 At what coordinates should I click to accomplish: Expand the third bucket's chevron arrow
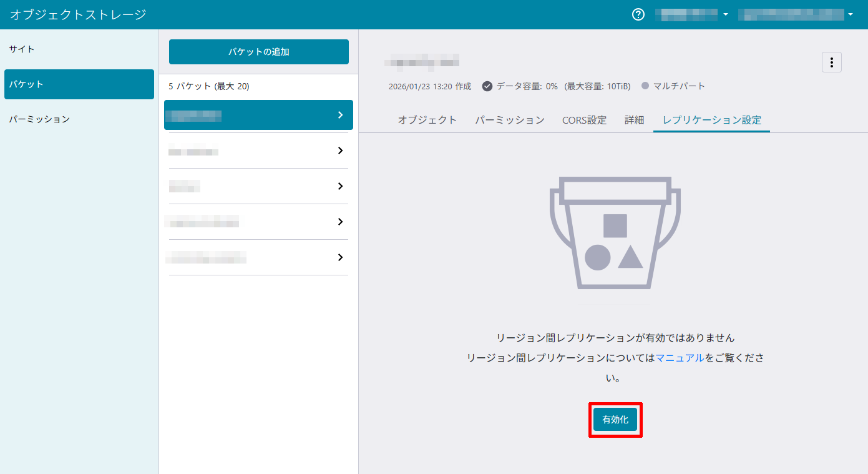tap(340, 186)
